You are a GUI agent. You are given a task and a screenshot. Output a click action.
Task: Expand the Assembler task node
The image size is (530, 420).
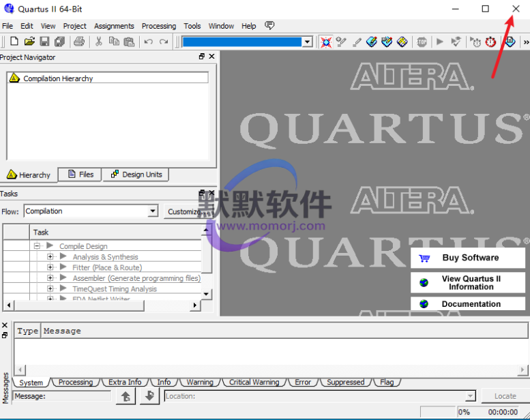pyautogui.click(x=50, y=277)
